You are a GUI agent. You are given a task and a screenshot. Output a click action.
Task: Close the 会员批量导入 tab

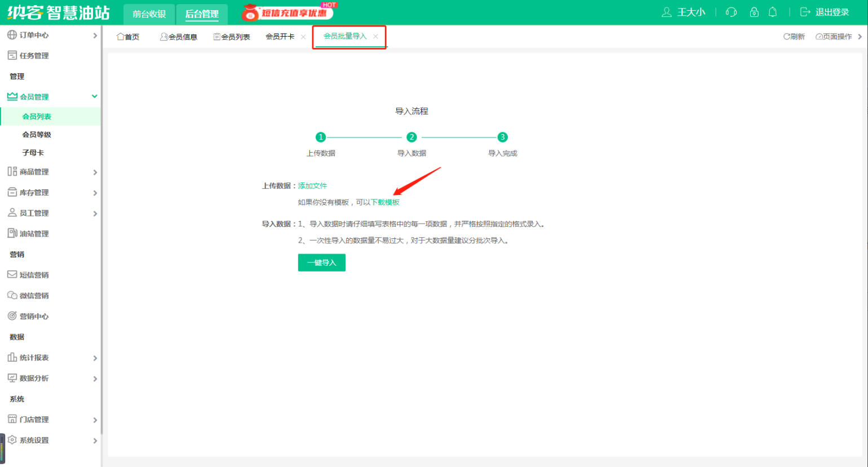point(376,37)
